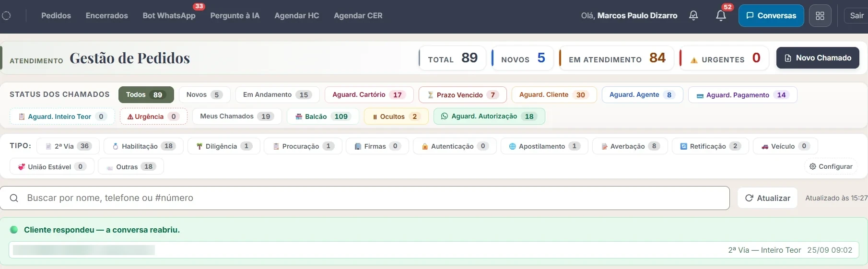Click the EM ATENDIMENTO 84 counter card
This screenshot has width=868, height=269.
tap(617, 58)
